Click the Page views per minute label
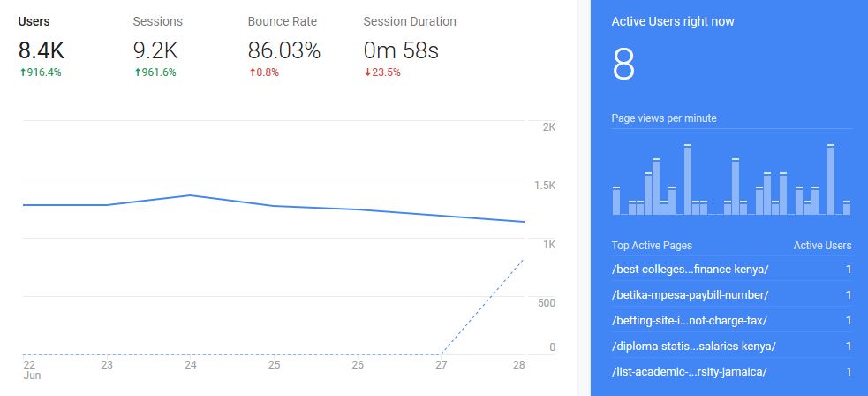The image size is (868, 396). point(664,118)
